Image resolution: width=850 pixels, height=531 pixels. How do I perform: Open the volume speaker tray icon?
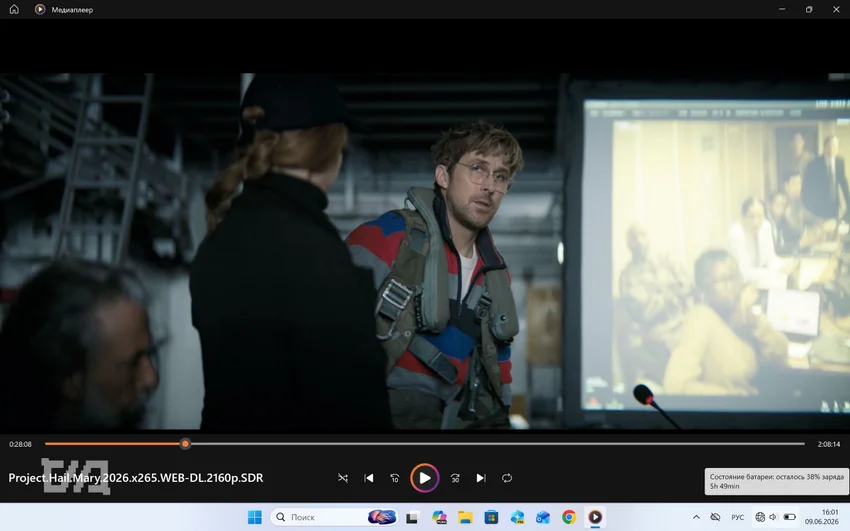[x=772, y=517]
